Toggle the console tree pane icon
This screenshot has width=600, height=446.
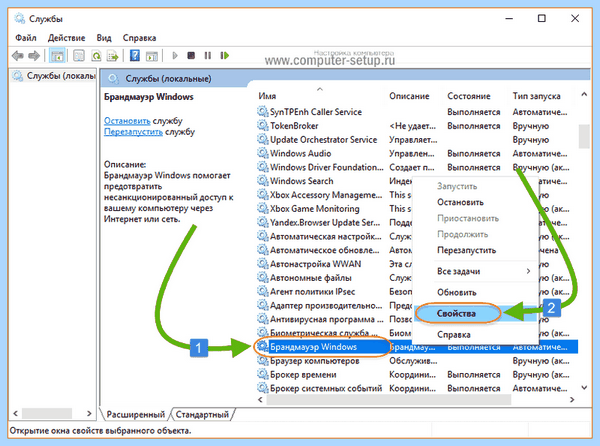pyautogui.click(x=57, y=56)
